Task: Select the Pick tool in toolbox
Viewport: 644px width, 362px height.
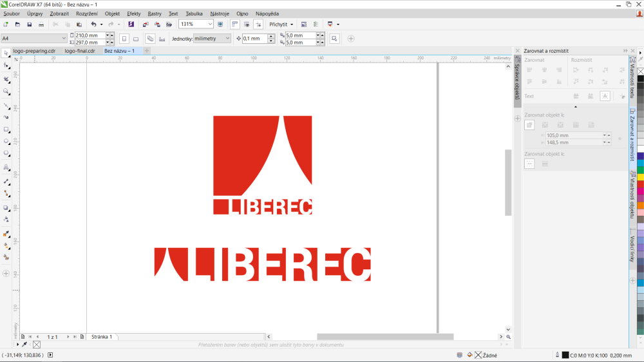Action: pyautogui.click(x=6, y=53)
